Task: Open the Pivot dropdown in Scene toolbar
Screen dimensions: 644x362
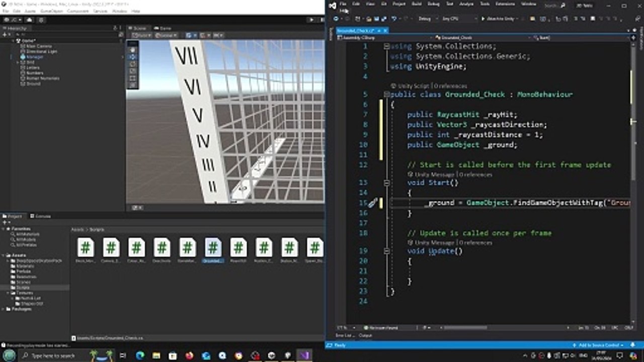Action: pyautogui.click(x=142, y=35)
